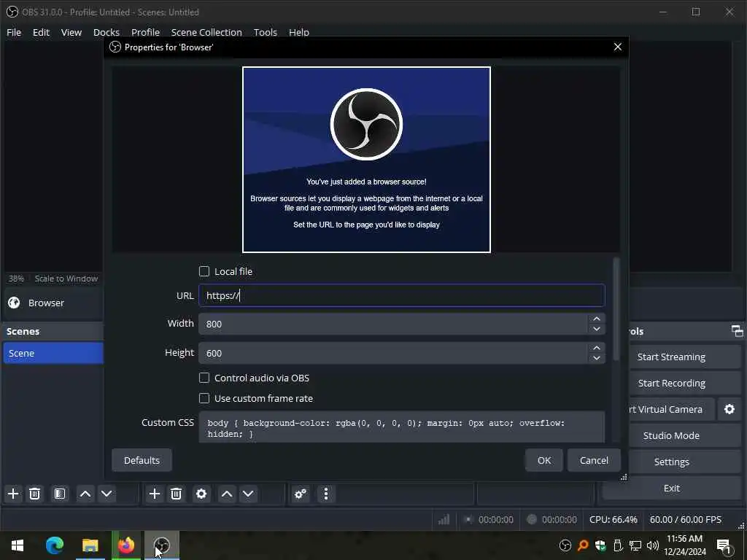Click into the URL input field
The width and height of the screenshot is (747, 560).
pos(402,295)
